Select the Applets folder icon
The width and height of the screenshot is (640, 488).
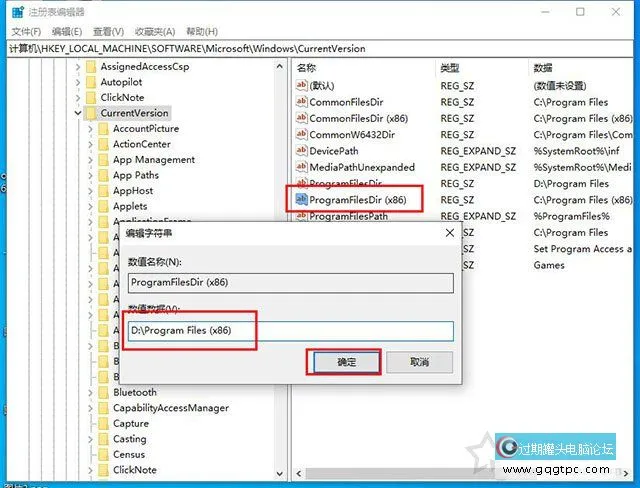(x=104, y=206)
